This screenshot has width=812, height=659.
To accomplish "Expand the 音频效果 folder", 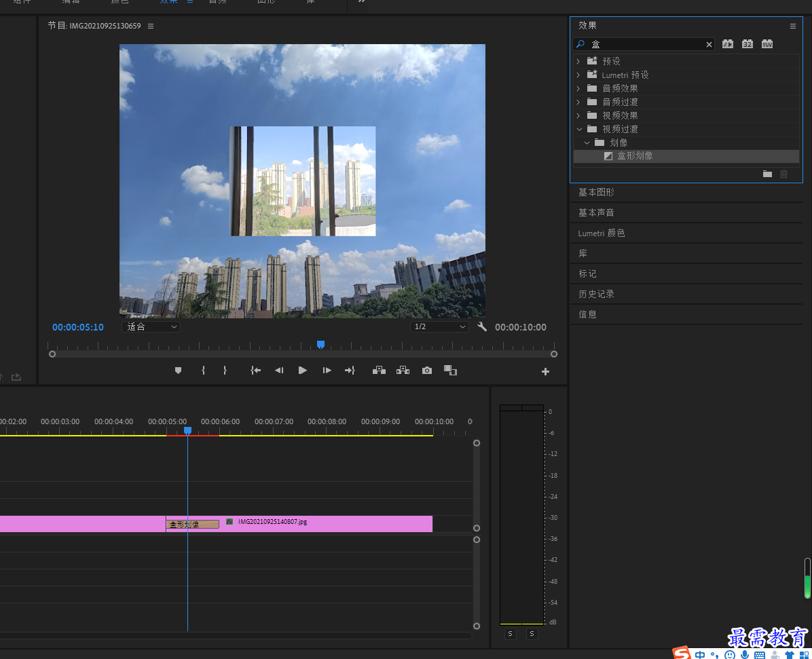I will (x=578, y=88).
